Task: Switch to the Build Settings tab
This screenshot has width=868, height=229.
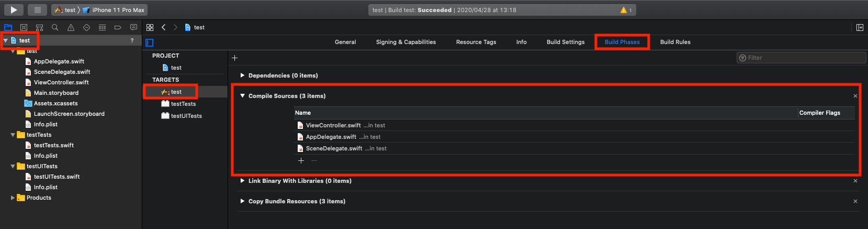Action: point(566,42)
